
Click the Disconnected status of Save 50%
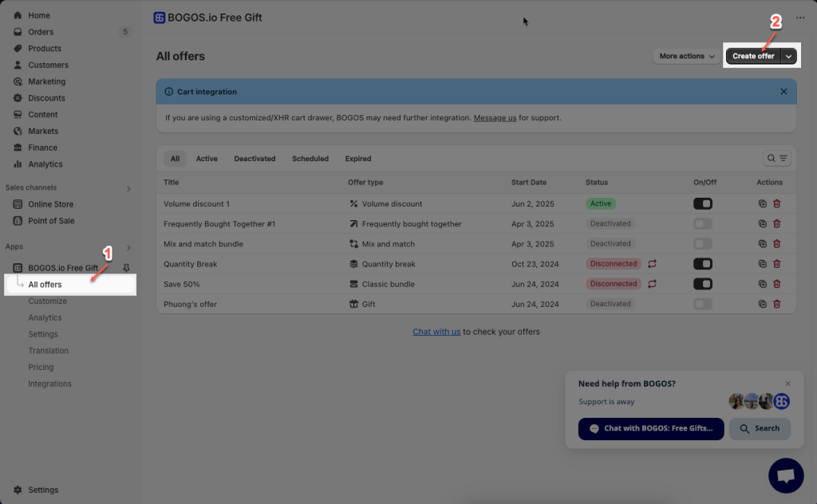pyautogui.click(x=614, y=284)
